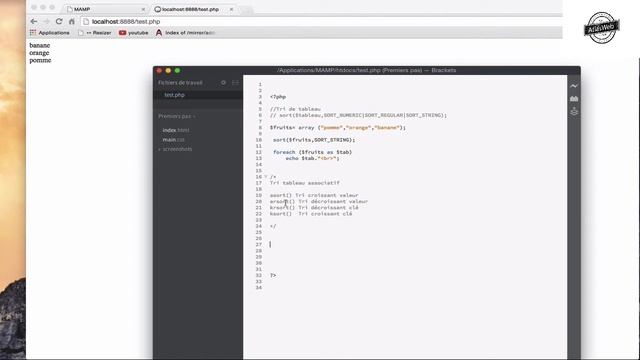This screenshot has height=360, width=640.
Task: Maximize Brackets with the green button
Action: 177,71
